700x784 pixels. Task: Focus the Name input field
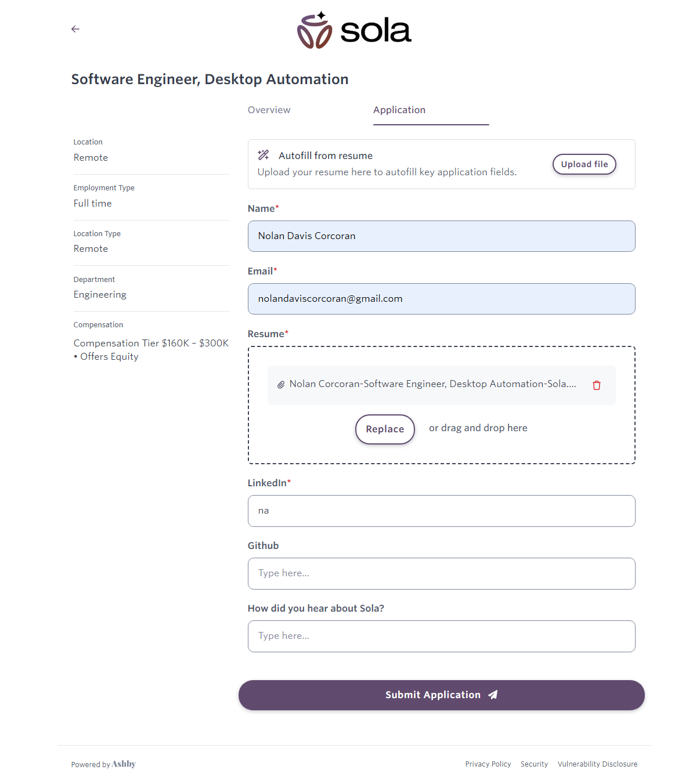click(x=441, y=236)
